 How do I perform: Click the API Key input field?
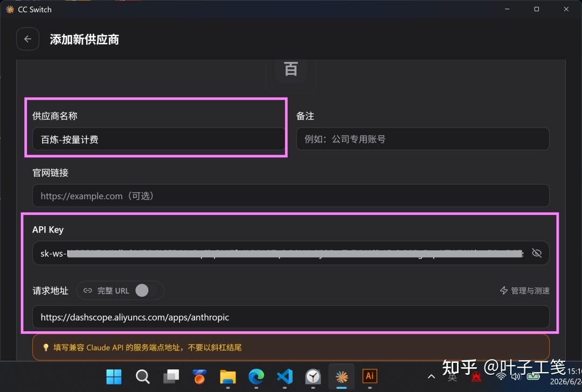290,253
